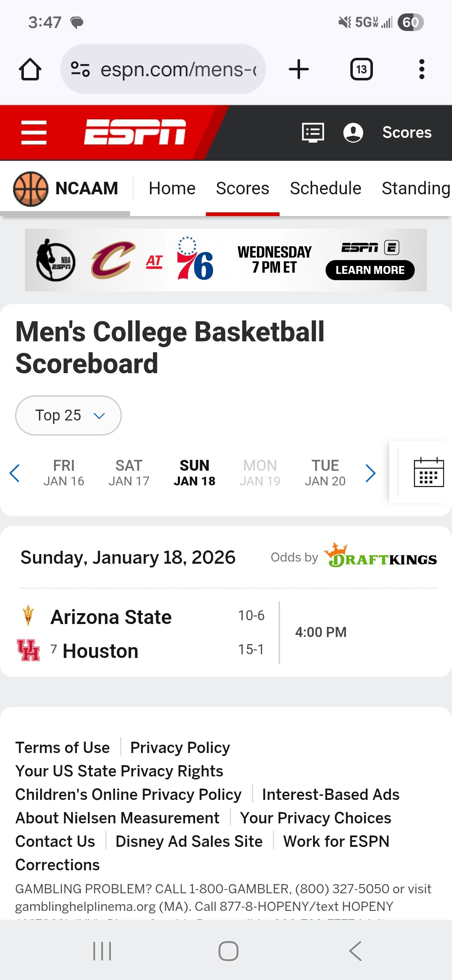Open the ESPN news feed icon

coord(313,132)
